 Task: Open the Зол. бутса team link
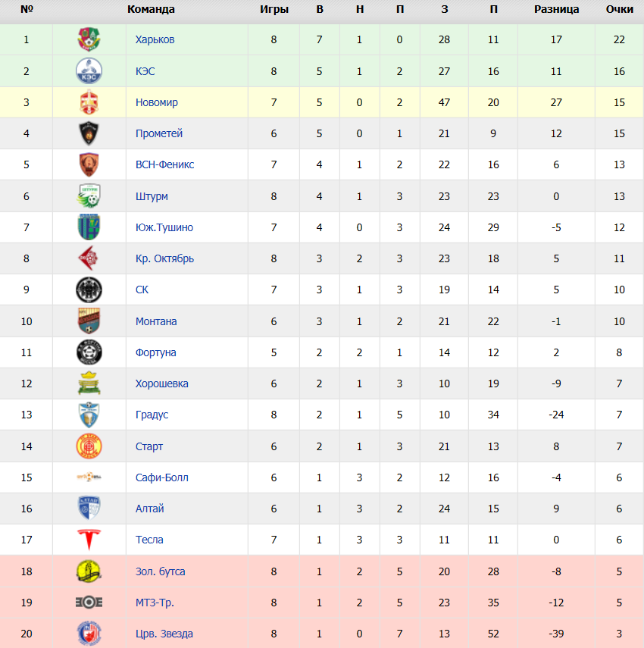[161, 571]
